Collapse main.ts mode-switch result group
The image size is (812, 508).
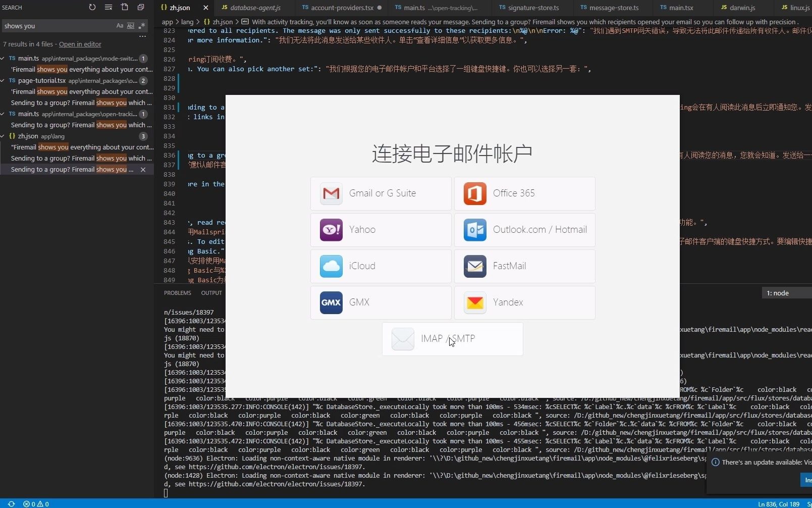[x=4, y=59]
